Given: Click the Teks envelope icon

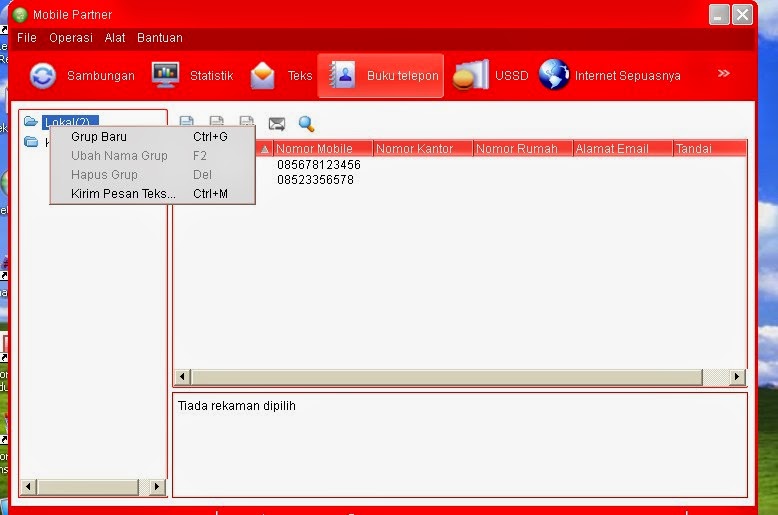Looking at the screenshot, I should (262, 76).
